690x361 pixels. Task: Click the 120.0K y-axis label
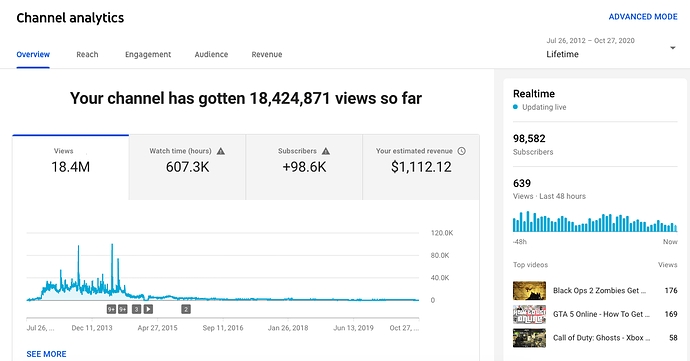pos(442,233)
